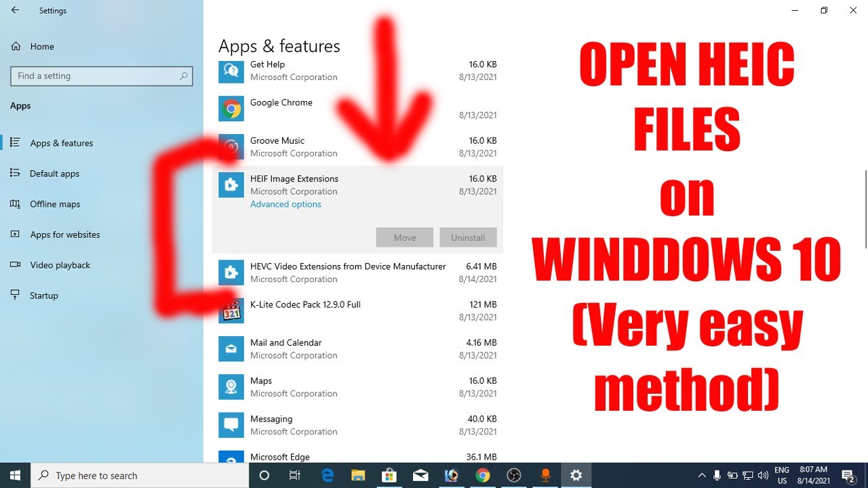Screen dimensions: 868x488
Task: Click the microphone icon in system tray
Action: click(717, 475)
